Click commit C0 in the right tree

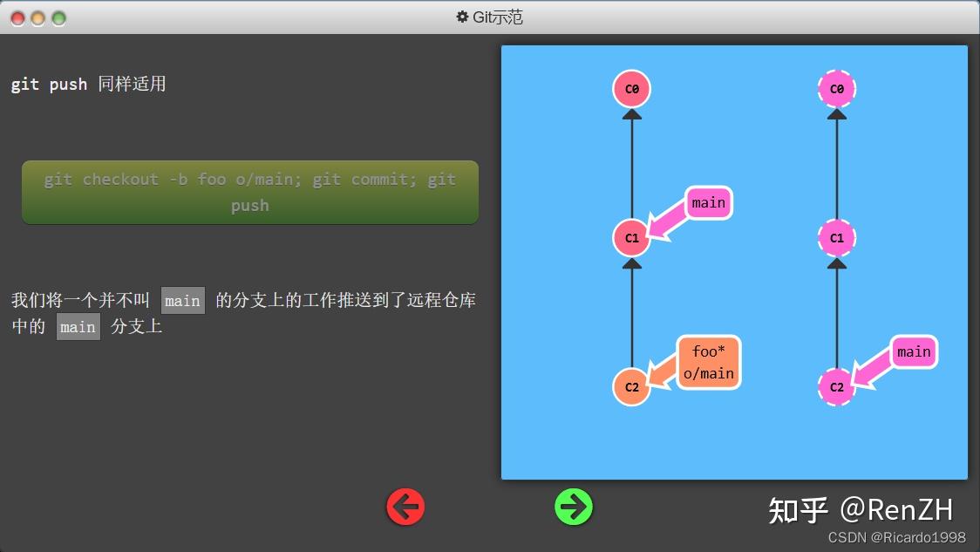click(x=836, y=88)
